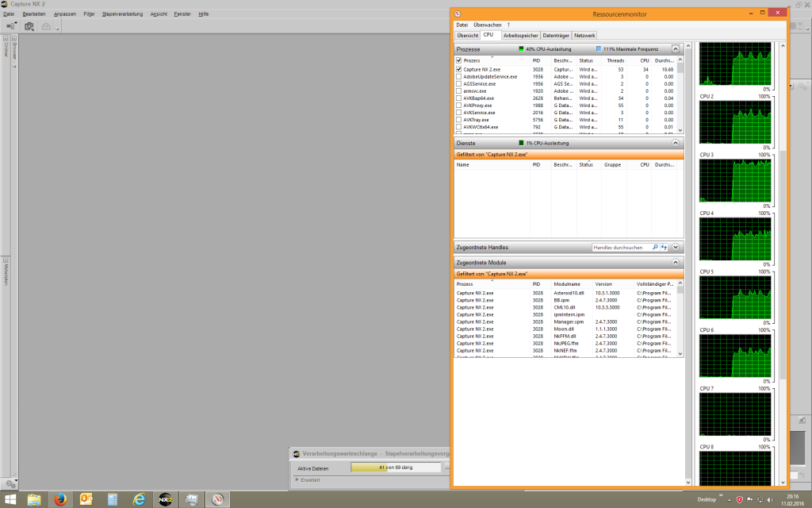Click the Aktive Dateien progress bar

click(396, 468)
